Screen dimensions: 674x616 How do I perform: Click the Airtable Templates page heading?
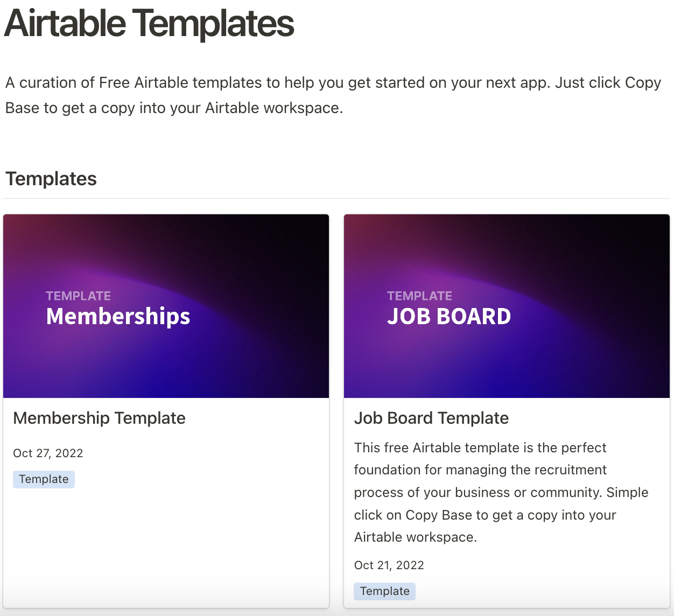(149, 24)
